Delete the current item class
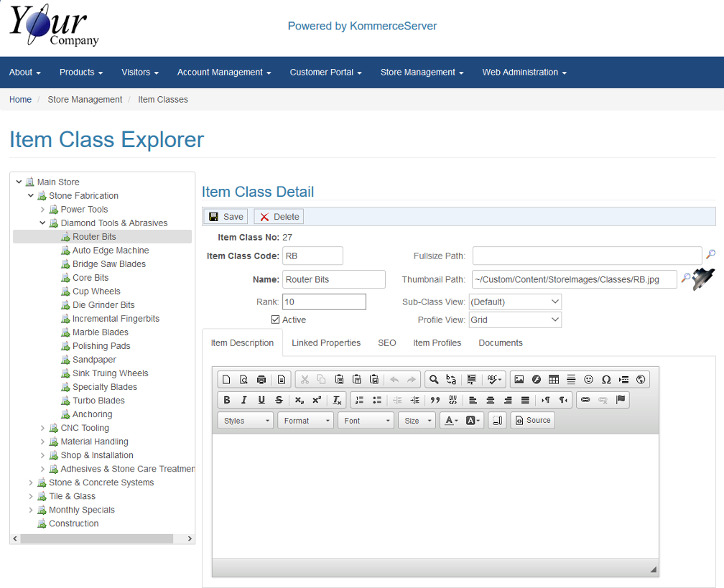Screen dimensions: 724x588 [x=279, y=217]
